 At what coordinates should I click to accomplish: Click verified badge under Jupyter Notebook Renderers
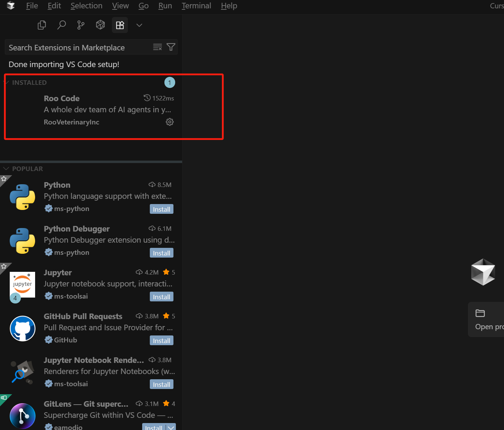pos(49,384)
